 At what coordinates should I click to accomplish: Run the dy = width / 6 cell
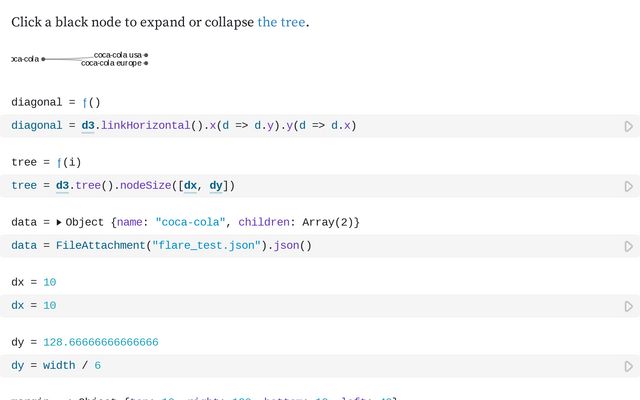628,366
